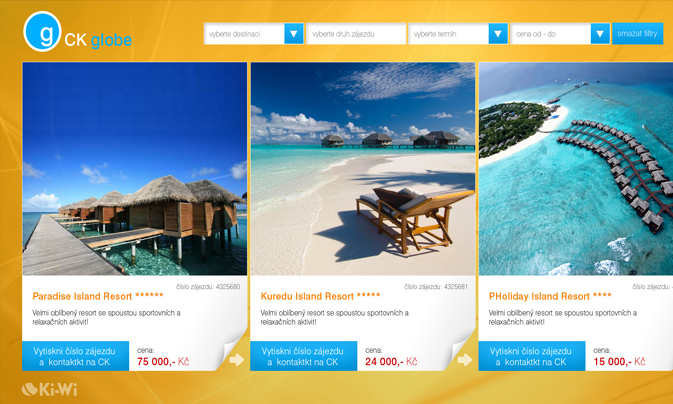
Task: Click the vyberte destinaci text field
Action: click(244, 33)
